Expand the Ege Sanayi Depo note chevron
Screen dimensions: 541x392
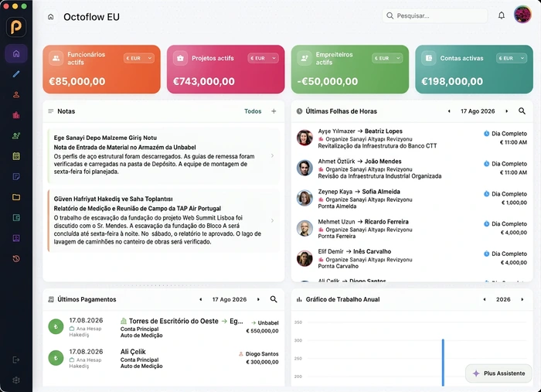272,155
